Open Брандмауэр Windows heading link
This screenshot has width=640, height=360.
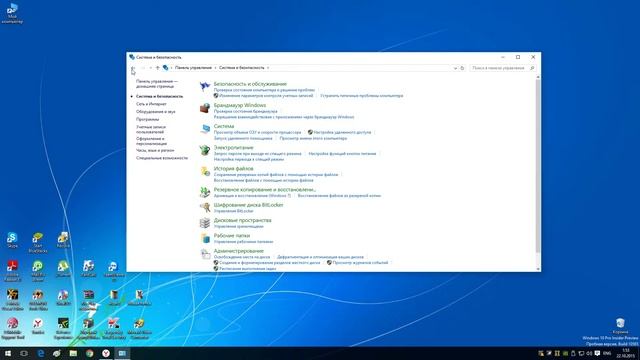[x=240, y=105]
